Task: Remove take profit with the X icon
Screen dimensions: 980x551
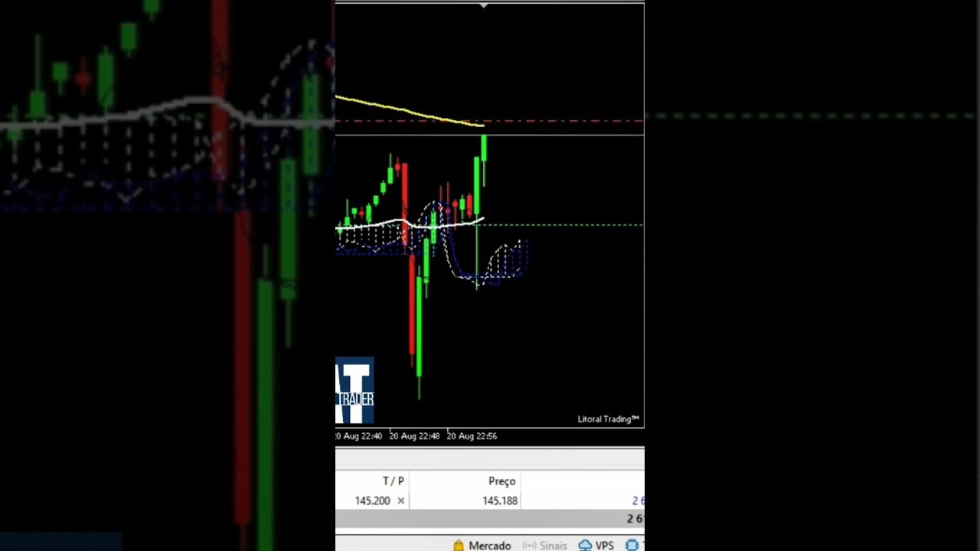Action: click(x=400, y=500)
